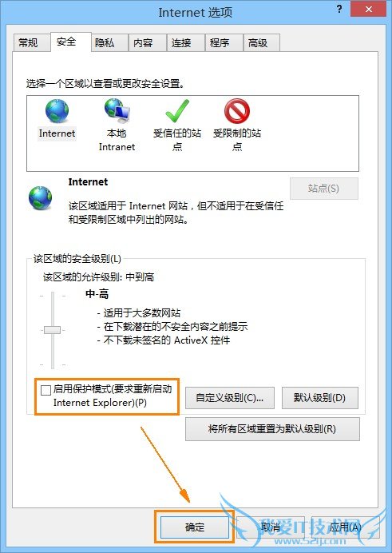Screen dimensions: 392x553
Task: Open the 隐私 tab
Action: 105,43
